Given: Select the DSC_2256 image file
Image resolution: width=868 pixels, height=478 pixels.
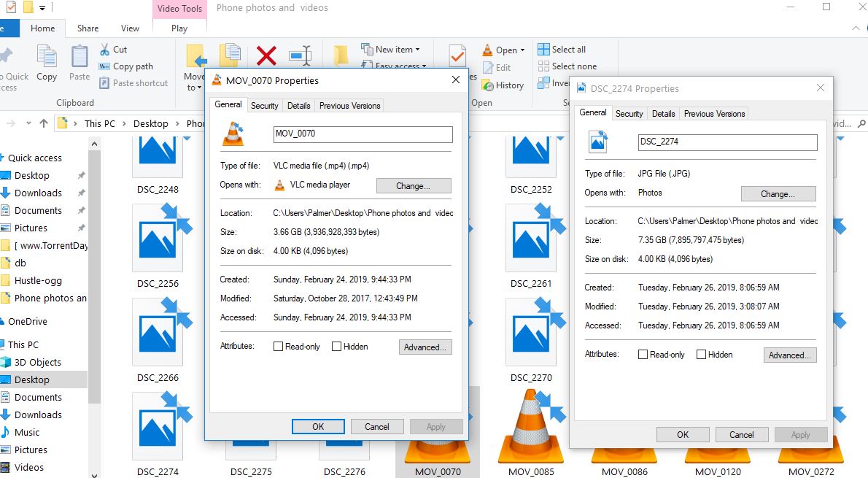Looking at the screenshot, I should pos(158,238).
